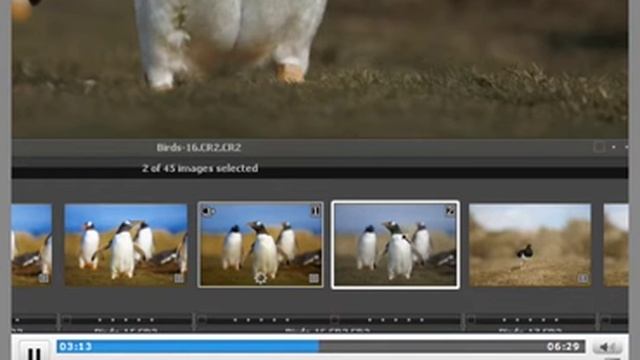Select the white-bordered penguin thumbnail
The image size is (640, 360).
[x=395, y=245]
